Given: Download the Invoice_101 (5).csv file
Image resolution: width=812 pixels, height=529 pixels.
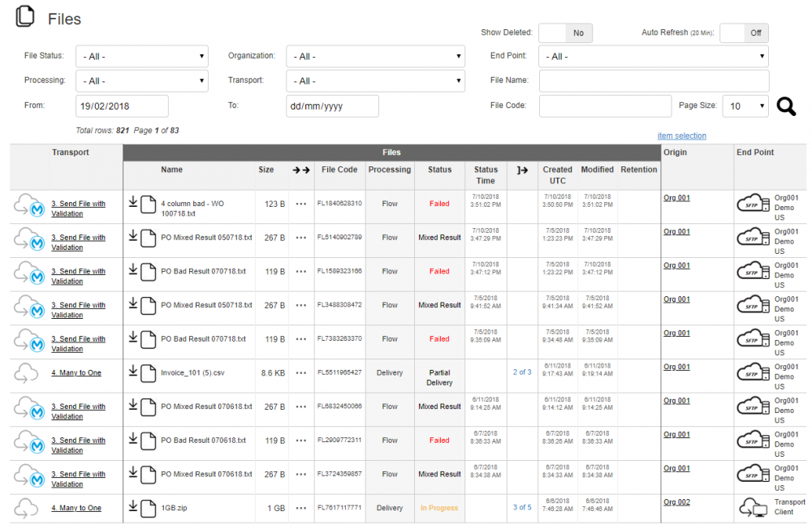Looking at the screenshot, I should (x=133, y=371).
